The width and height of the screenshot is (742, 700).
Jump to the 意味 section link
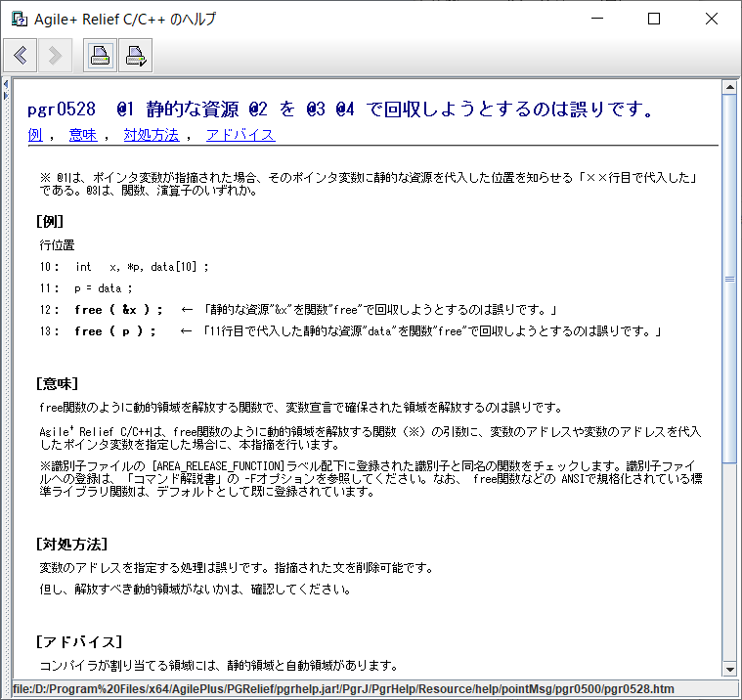click(83, 135)
